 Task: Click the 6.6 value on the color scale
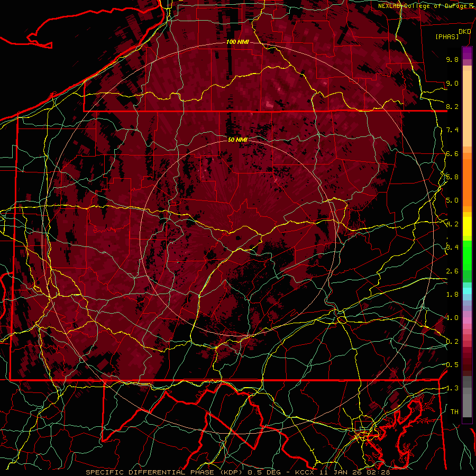click(452, 153)
